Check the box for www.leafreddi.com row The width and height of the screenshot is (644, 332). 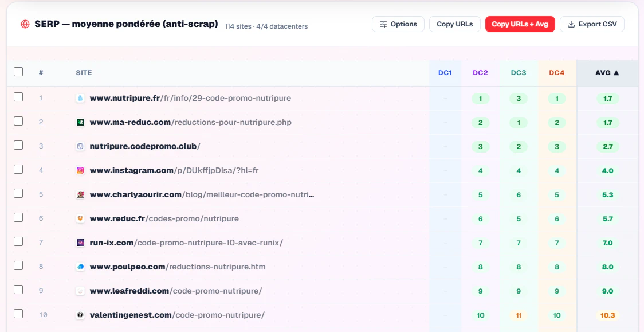click(18, 290)
